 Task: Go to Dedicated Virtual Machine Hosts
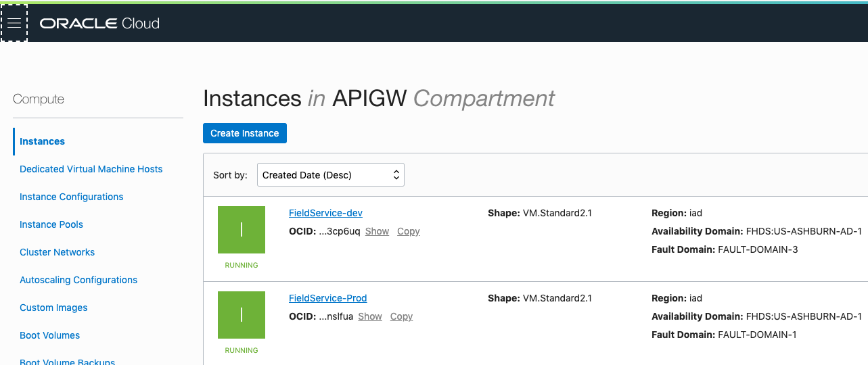pos(91,169)
